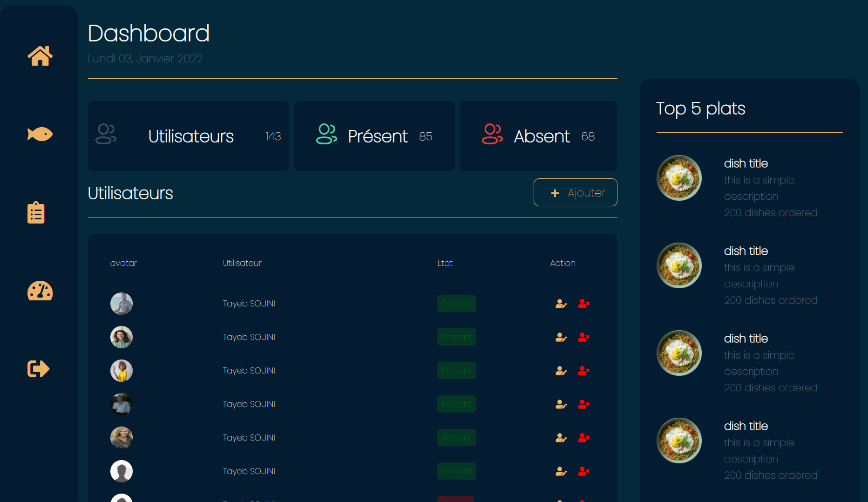Open the Utilisateurs stat card
This screenshot has height=502, width=868.
pos(188,136)
